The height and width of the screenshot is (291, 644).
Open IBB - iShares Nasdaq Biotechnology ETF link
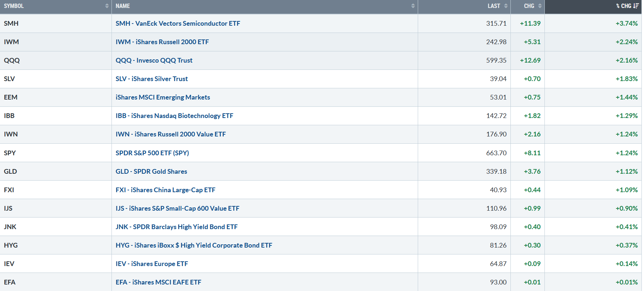(174, 116)
